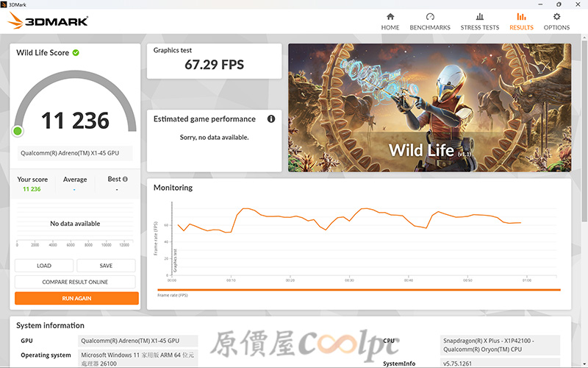Click the GPU name under the score gauge

pyautogui.click(x=75, y=153)
